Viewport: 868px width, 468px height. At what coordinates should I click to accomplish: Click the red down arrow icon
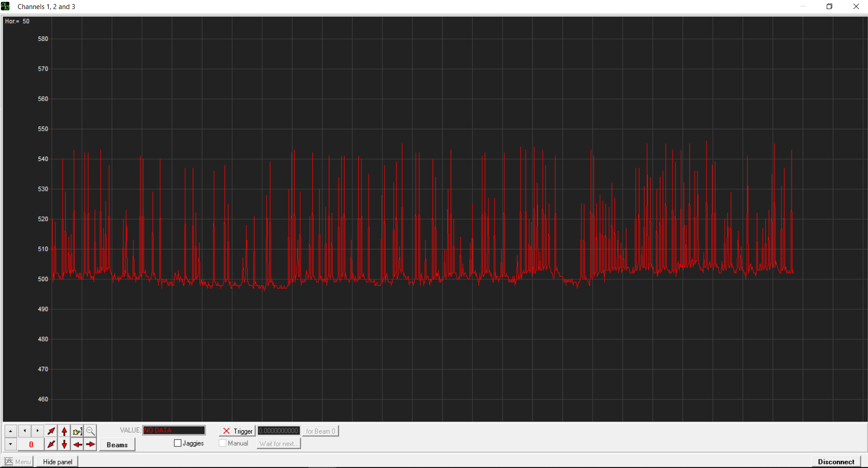pyautogui.click(x=64, y=444)
